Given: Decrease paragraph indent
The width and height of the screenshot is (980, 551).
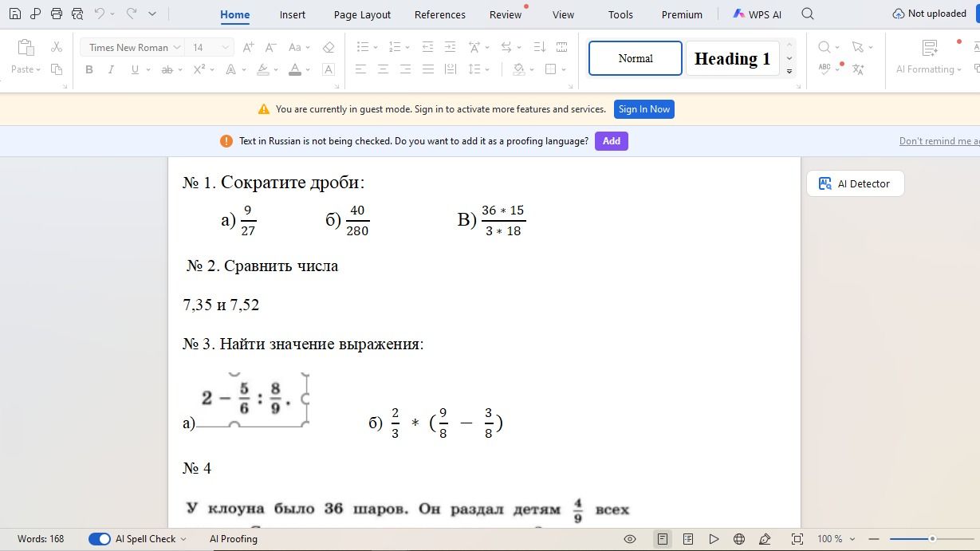Looking at the screenshot, I should [427, 47].
